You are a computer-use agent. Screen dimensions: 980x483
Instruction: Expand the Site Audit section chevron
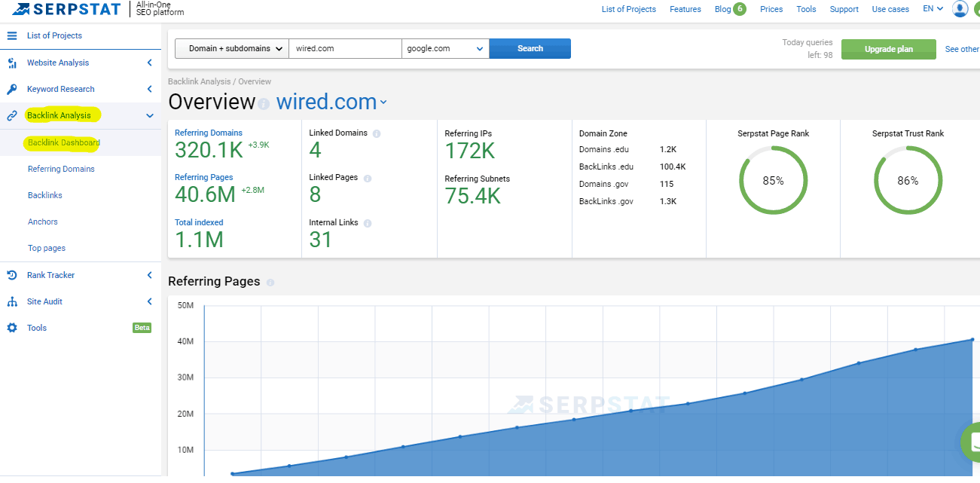[150, 301]
